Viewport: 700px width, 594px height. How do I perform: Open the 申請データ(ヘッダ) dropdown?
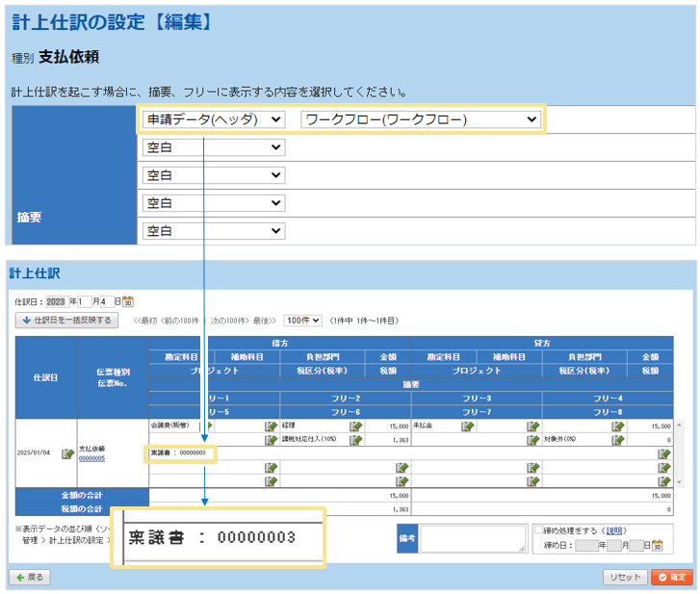[214, 119]
